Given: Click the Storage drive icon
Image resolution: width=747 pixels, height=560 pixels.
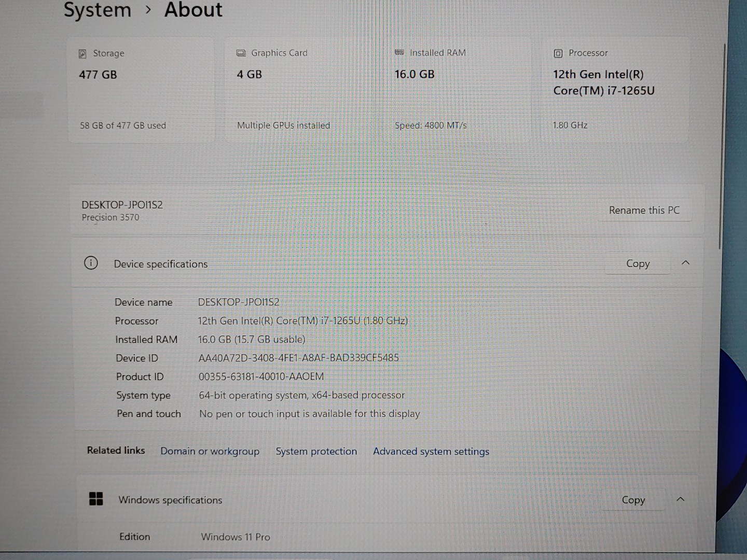Looking at the screenshot, I should tap(82, 53).
